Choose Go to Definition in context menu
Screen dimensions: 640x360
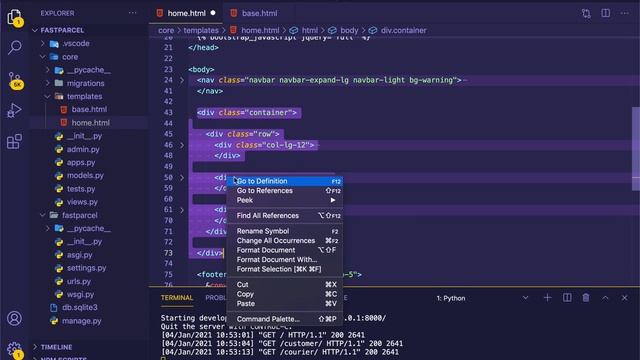(x=285, y=181)
